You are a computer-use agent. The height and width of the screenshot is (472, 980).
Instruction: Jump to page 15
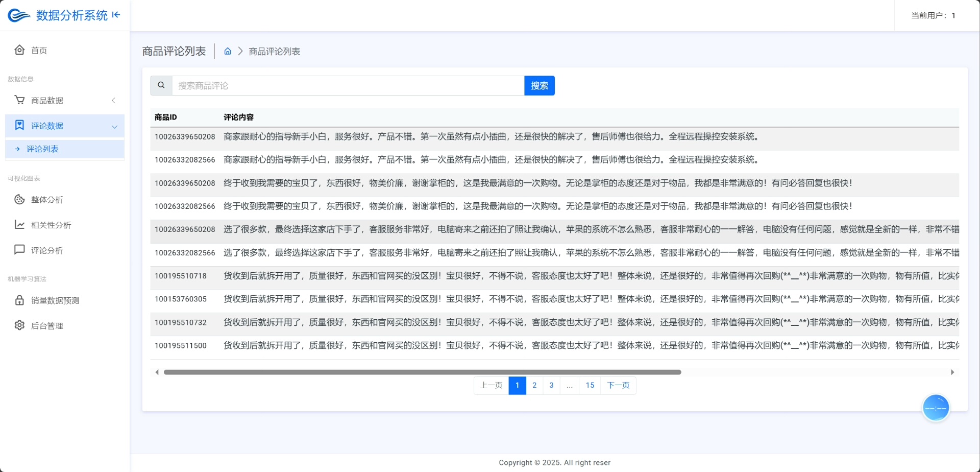click(x=590, y=385)
